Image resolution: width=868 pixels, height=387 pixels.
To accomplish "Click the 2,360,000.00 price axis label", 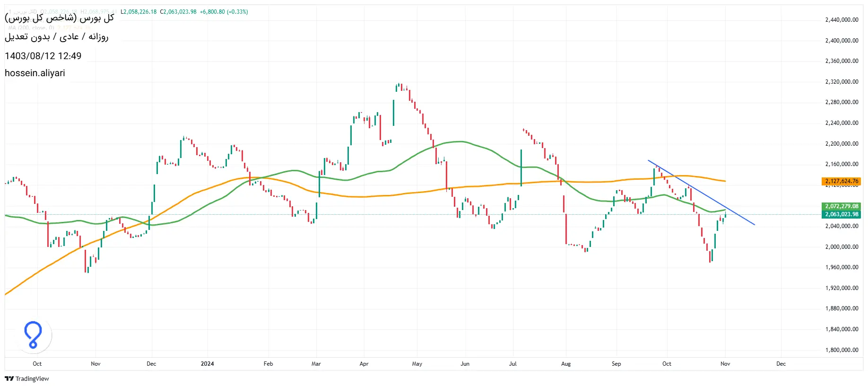I will point(842,61).
